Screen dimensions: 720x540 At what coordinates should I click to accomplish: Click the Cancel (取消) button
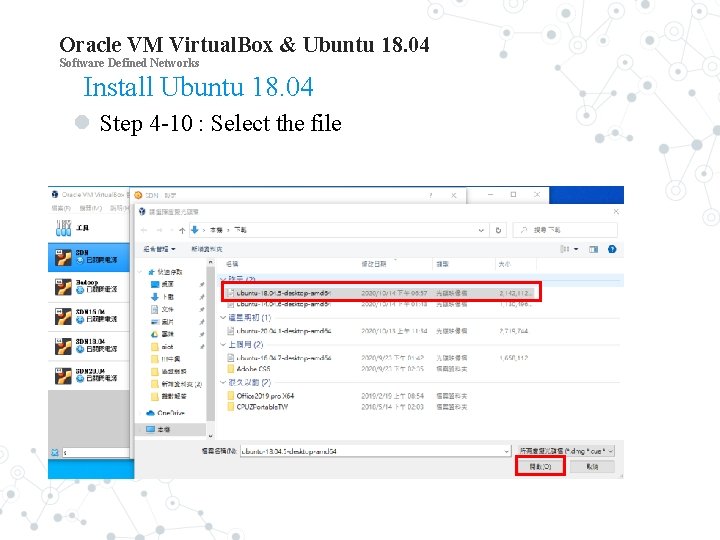click(592, 467)
